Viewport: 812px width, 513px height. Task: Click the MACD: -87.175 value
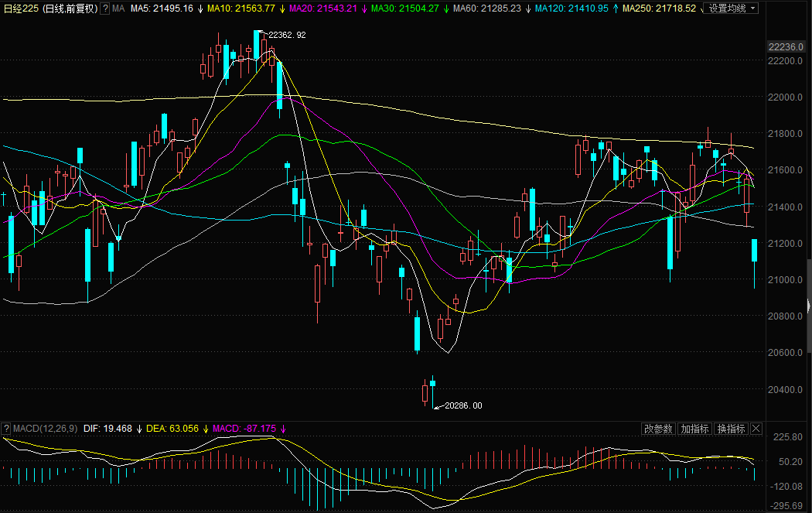(244, 429)
